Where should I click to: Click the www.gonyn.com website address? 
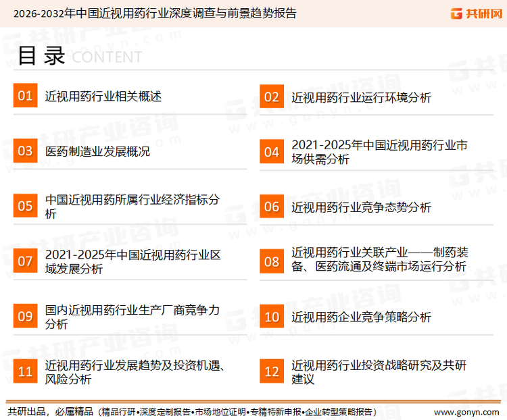466,411
